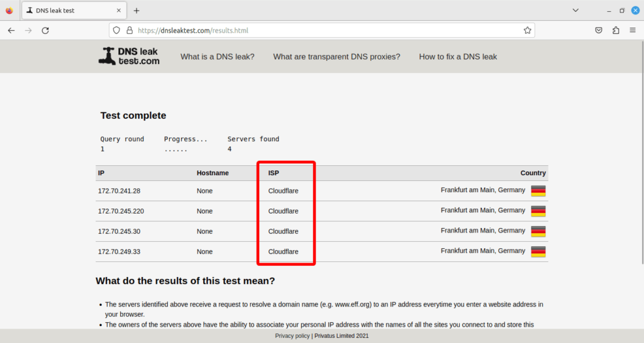Click the URL address bar
Image resolution: width=644 pixels, height=343 pixels.
tap(321, 30)
